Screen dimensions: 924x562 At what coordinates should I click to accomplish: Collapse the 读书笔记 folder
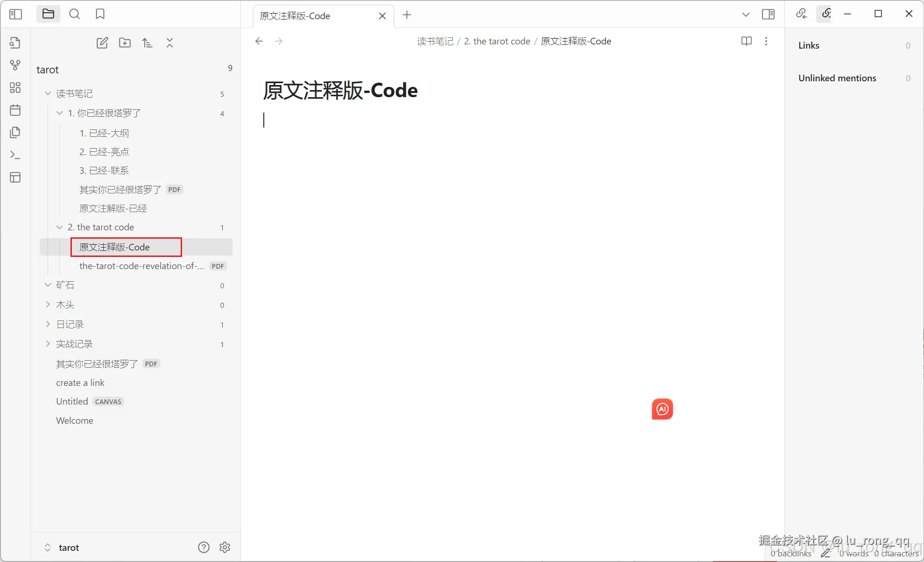47,93
